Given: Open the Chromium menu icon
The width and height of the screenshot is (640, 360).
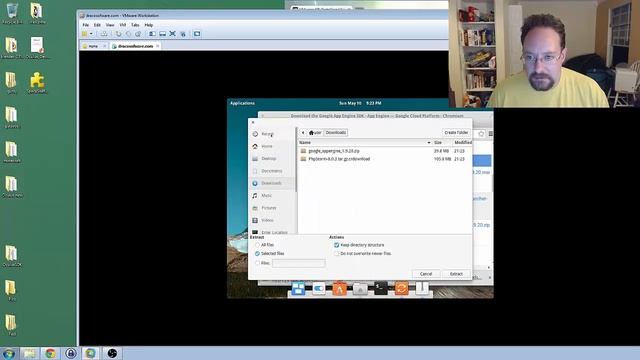Looking at the screenshot, I should 491,134.
